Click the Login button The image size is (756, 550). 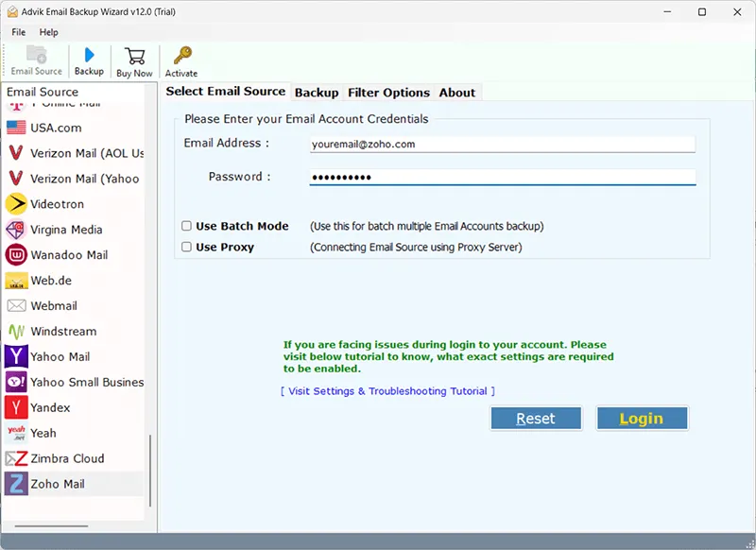point(642,419)
